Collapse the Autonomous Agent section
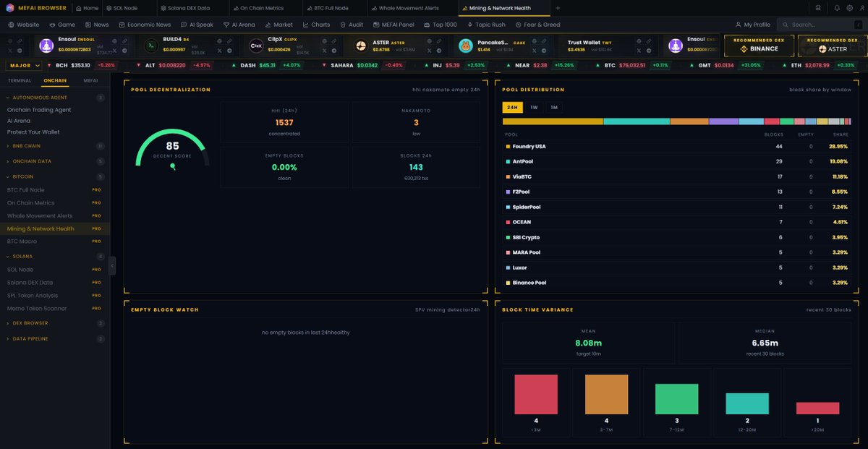Image resolution: width=868 pixels, height=449 pixels. 54,97
